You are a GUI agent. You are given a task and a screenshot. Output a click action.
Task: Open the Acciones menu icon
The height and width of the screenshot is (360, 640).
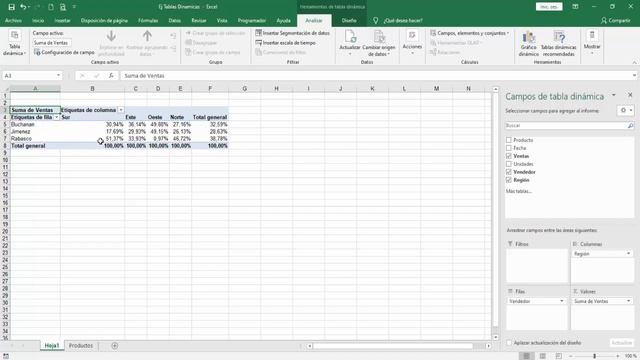(x=412, y=36)
